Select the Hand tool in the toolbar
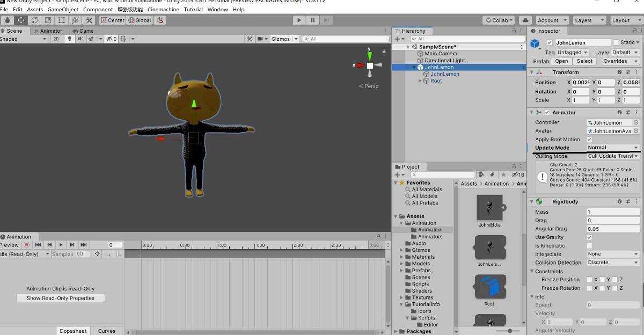644x335 pixels. [8, 20]
